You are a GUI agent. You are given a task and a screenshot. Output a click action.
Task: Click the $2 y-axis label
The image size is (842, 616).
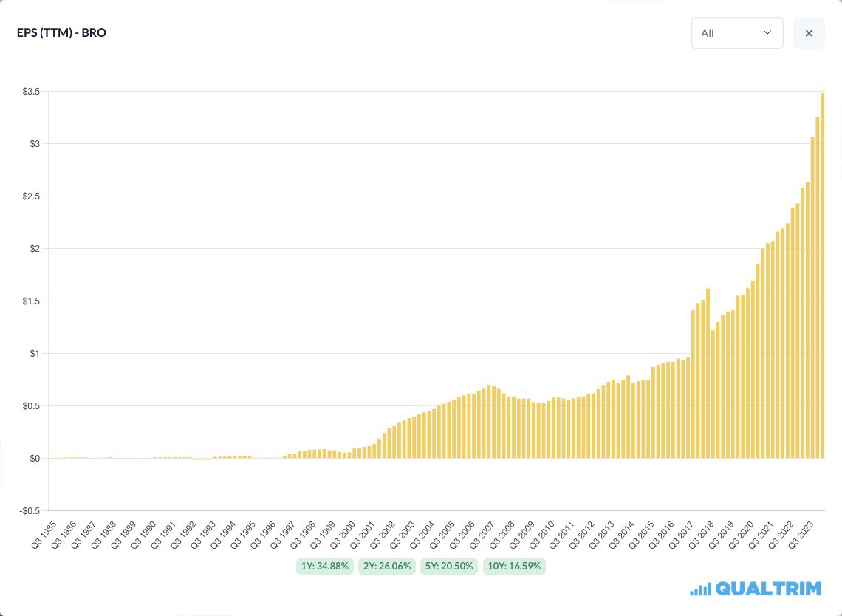pos(34,249)
